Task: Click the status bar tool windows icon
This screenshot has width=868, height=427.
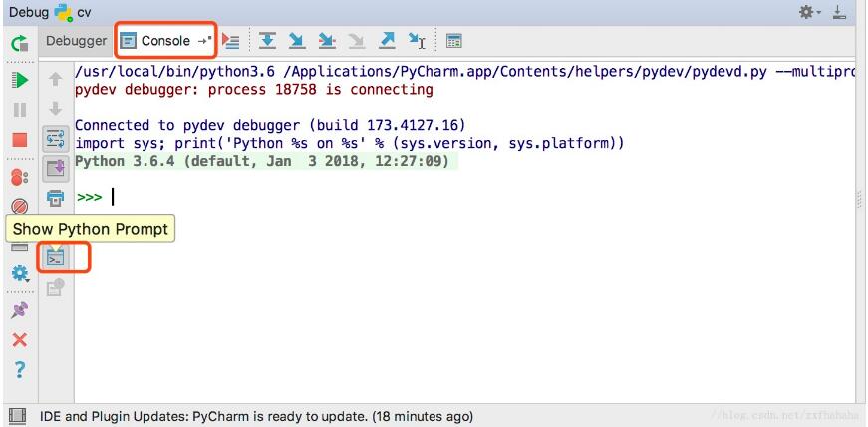Action: pyautogui.click(x=18, y=415)
